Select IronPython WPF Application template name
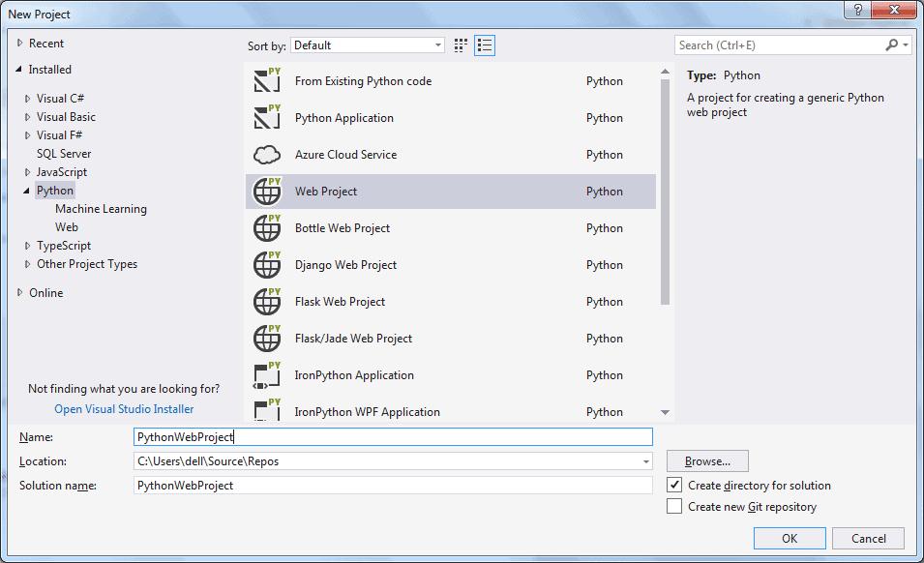 (x=367, y=412)
